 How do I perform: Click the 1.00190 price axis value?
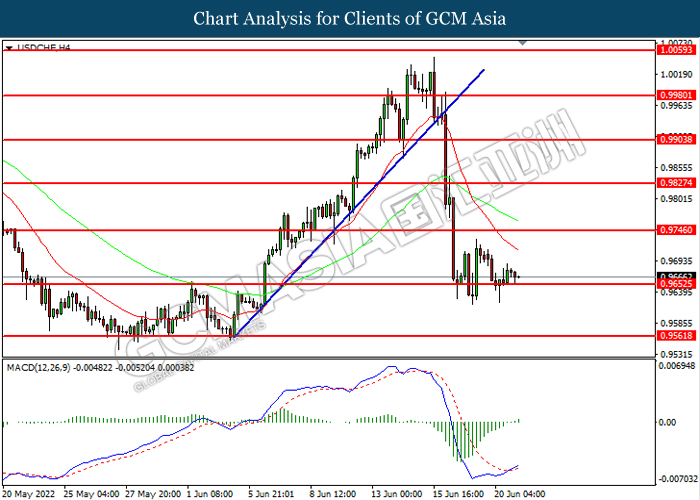pyautogui.click(x=676, y=74)
